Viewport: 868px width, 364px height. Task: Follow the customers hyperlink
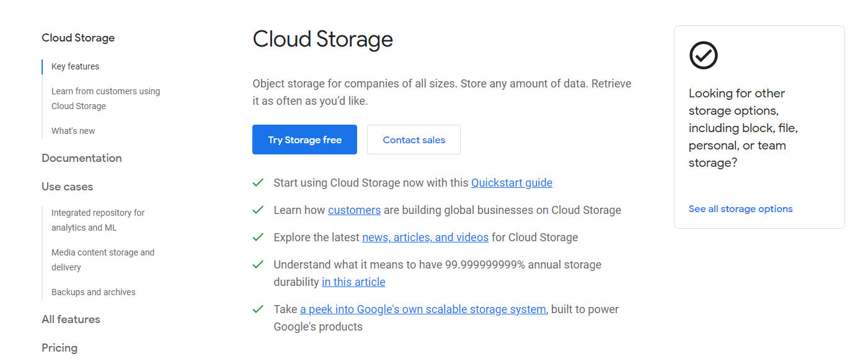pyautogui.click(x=354, y=210)
